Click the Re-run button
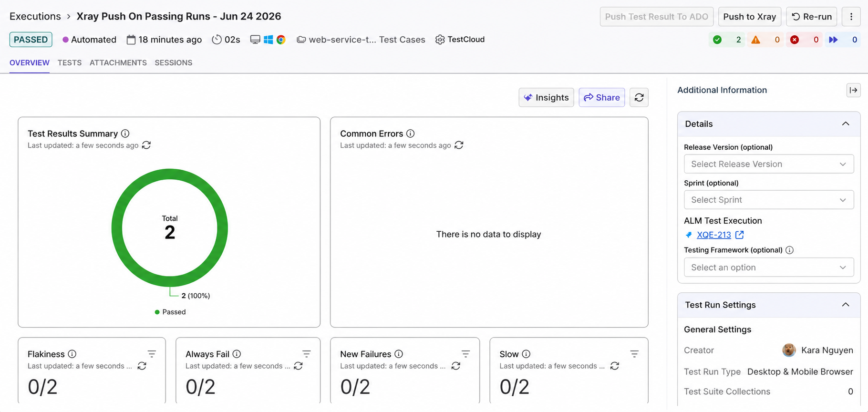 pos(812,17)
